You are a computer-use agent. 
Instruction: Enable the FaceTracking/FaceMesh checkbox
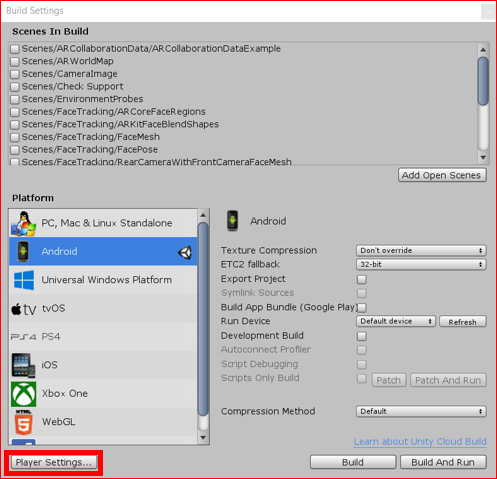click(15, 137)
